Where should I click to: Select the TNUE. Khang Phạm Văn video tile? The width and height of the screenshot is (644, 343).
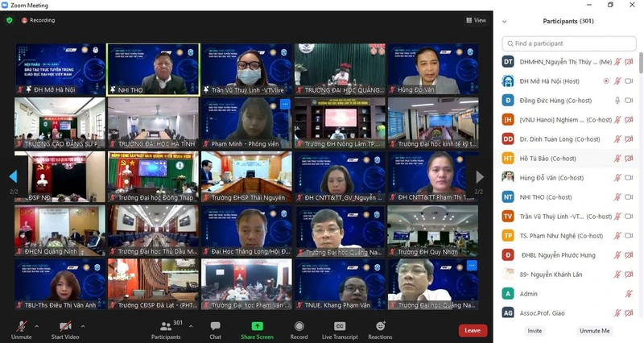(x=340, y=285)
